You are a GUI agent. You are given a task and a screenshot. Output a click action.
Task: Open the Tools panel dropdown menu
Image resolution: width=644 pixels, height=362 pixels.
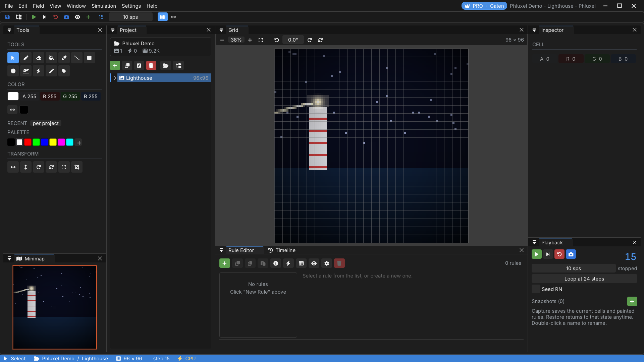(9, 30)
